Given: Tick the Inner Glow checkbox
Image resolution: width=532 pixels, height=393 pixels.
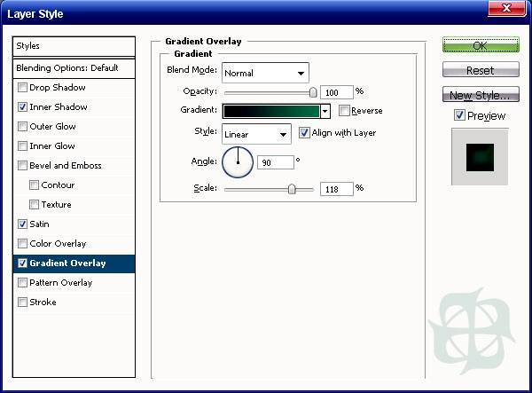Looking at the screenshot, I should point(22,145).
